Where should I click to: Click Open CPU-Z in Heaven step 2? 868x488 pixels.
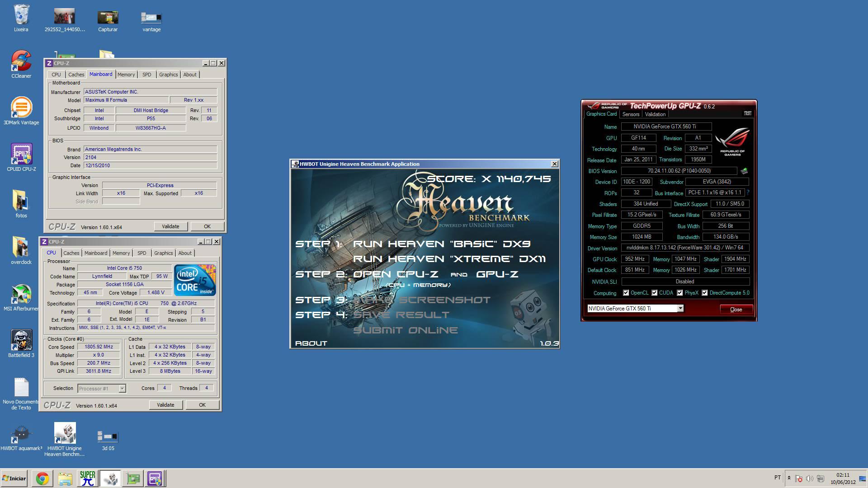click(396, 274)
